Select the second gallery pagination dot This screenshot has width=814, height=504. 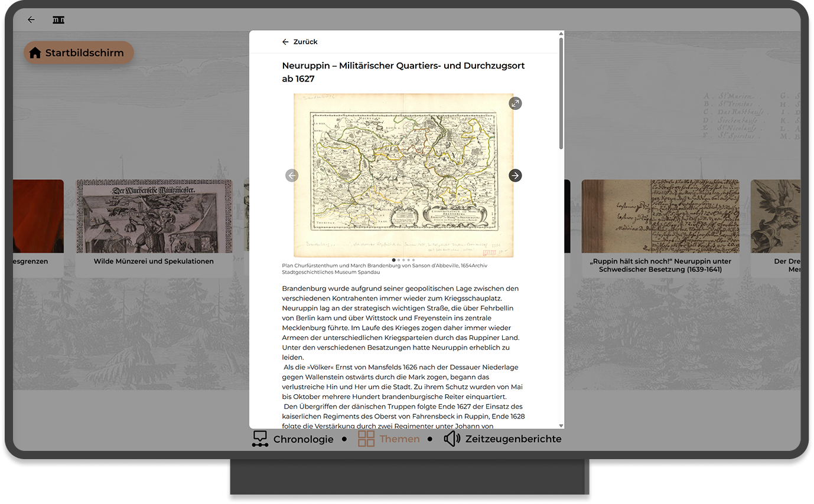[x=399, y=260]
